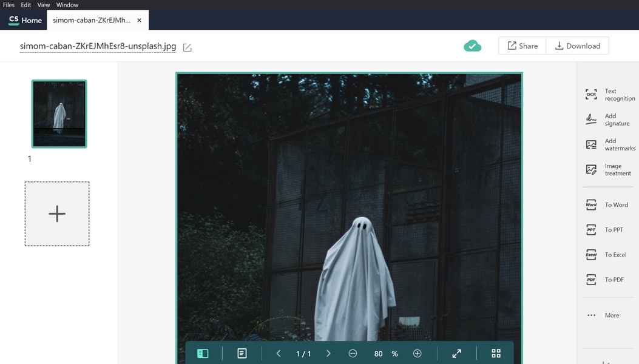The height and width of the screenshot is (364, 639).
Task: Go to next page arrow
Action: pos(328,354)
